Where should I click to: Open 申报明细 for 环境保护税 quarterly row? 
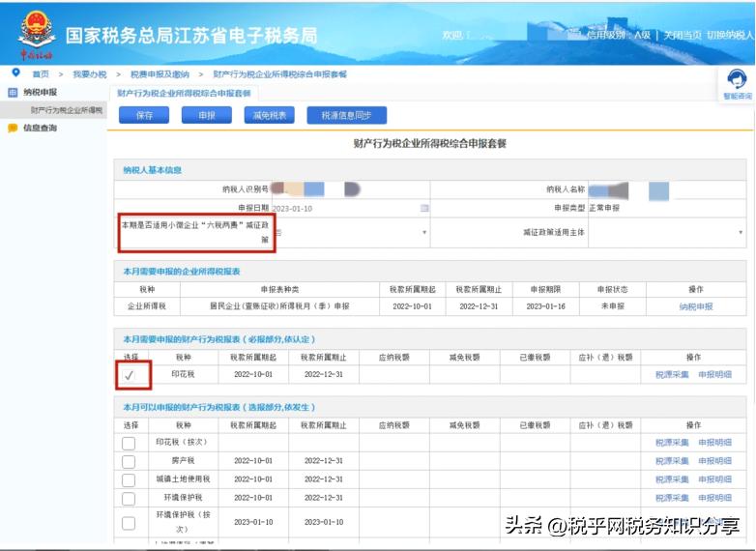click(x=715, y=498)
